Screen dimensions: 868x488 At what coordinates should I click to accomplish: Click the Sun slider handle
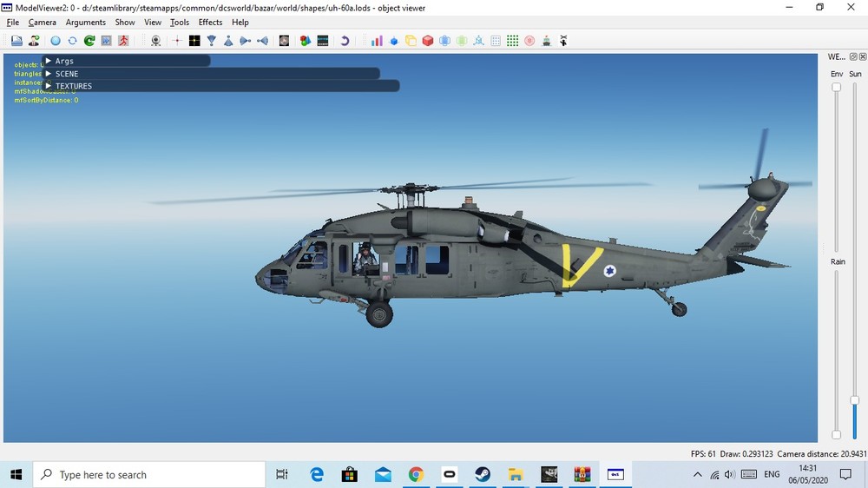point(855,400)
